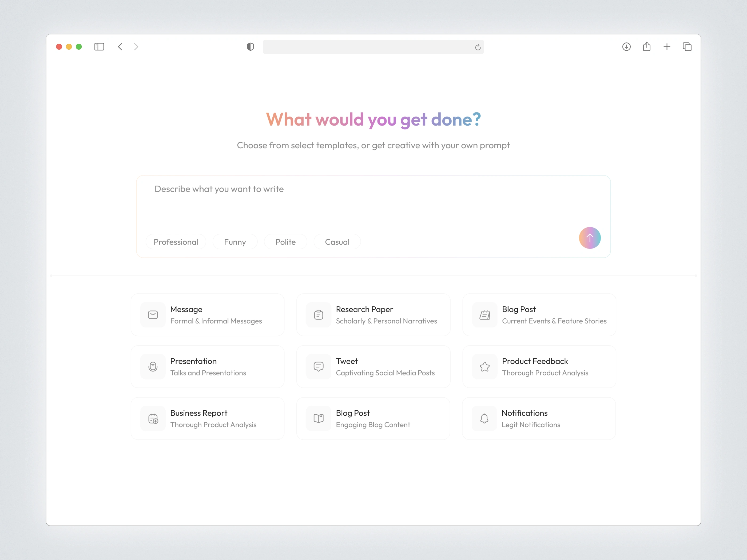
Task: Reload the page with refresh icon
Action: coord(478,47)
